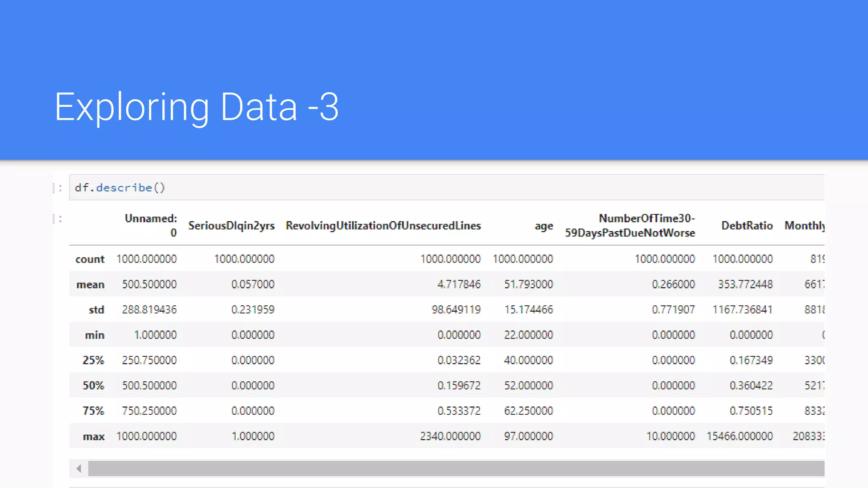Click the 'NumberOfTime30-59DaysPastDueNotWorse' column header
The image size is (868, 488).
[630, 225]
